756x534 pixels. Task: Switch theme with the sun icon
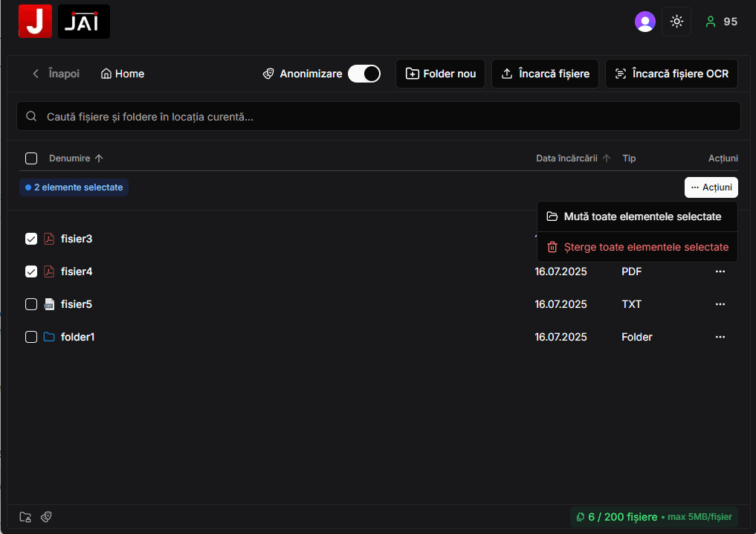tap(676, 22)
